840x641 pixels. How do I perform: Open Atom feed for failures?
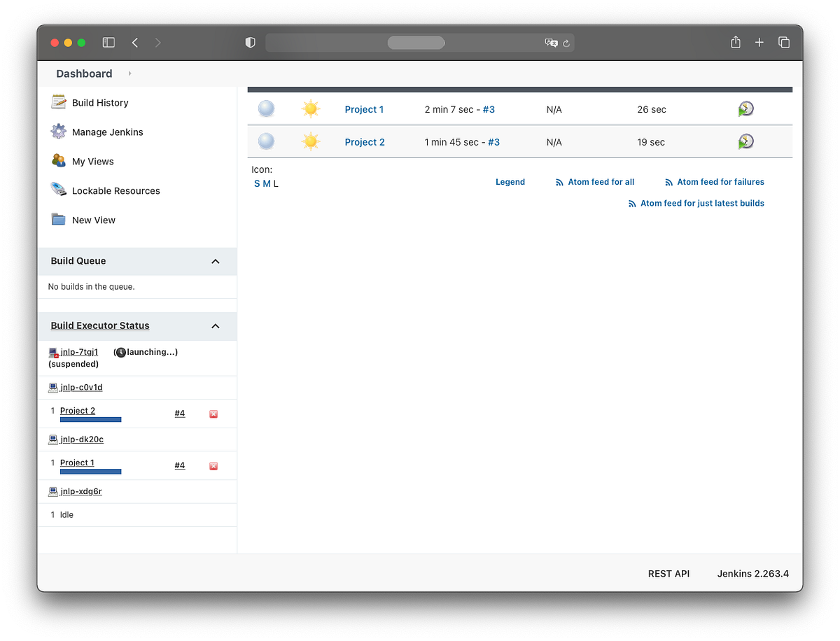coord(720,181)
